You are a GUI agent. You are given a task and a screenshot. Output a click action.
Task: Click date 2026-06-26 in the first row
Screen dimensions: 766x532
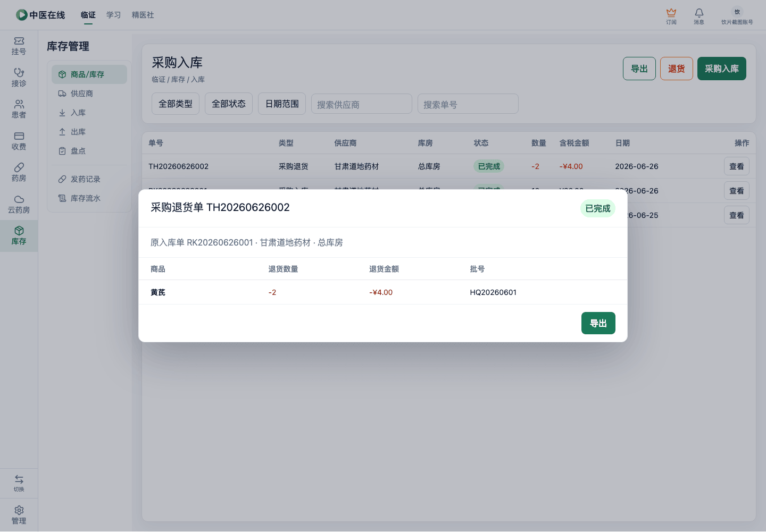[637, 166]
